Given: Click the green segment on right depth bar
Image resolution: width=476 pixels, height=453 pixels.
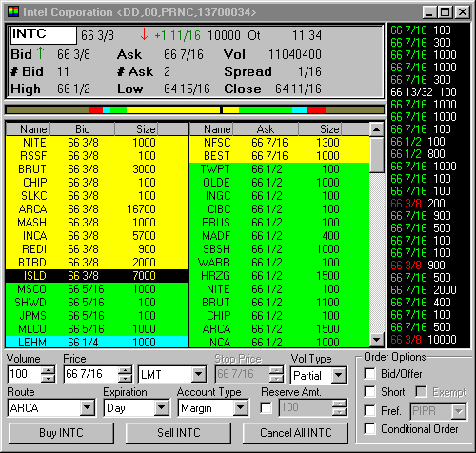Looking at the screenshot, I should 266,110.
